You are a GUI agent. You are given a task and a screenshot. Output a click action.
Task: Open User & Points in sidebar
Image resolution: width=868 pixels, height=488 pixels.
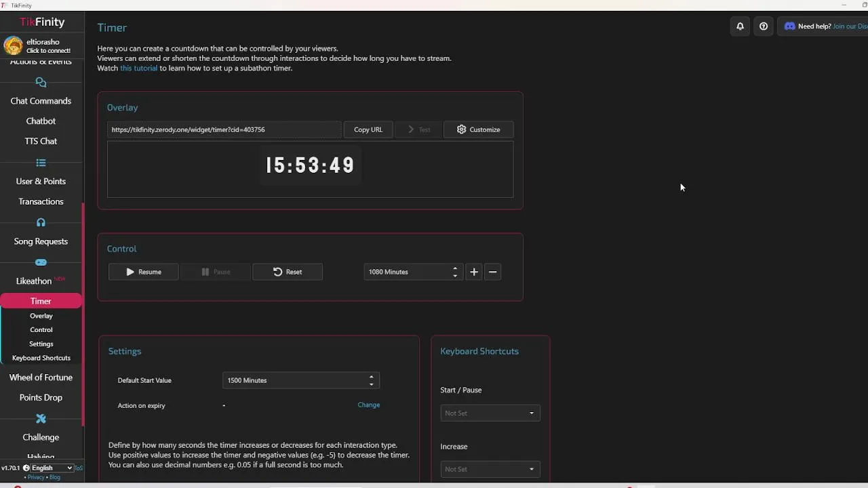pos(41,181)
